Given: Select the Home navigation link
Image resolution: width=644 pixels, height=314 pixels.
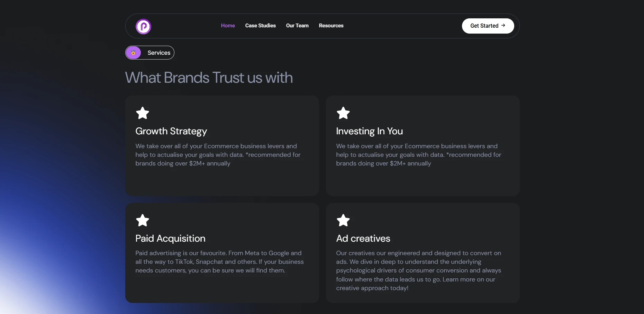Looking at the screenshot, I should click(228, 26).
